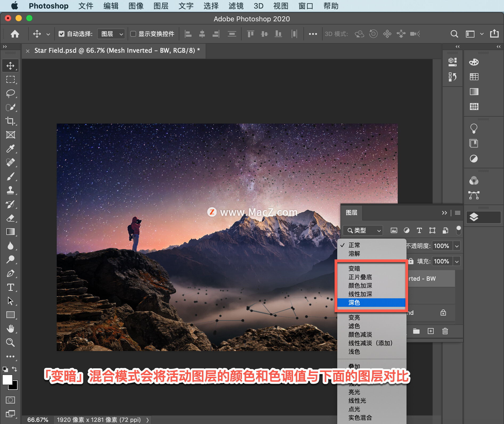The height and width of the screenshot is (424, 504).
Task: Select the Brush tool
Action: click(10, 176)
